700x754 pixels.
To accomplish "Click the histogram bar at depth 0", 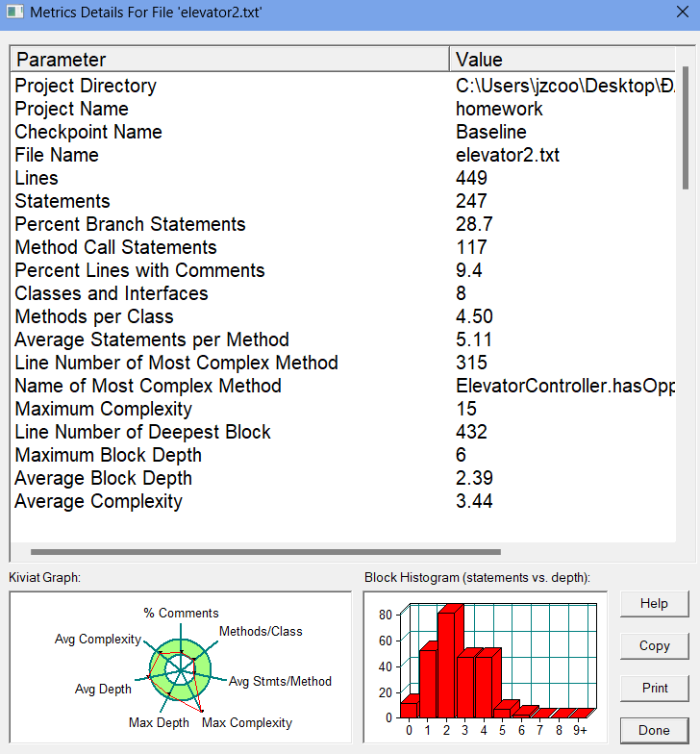I will coord(410,710).
